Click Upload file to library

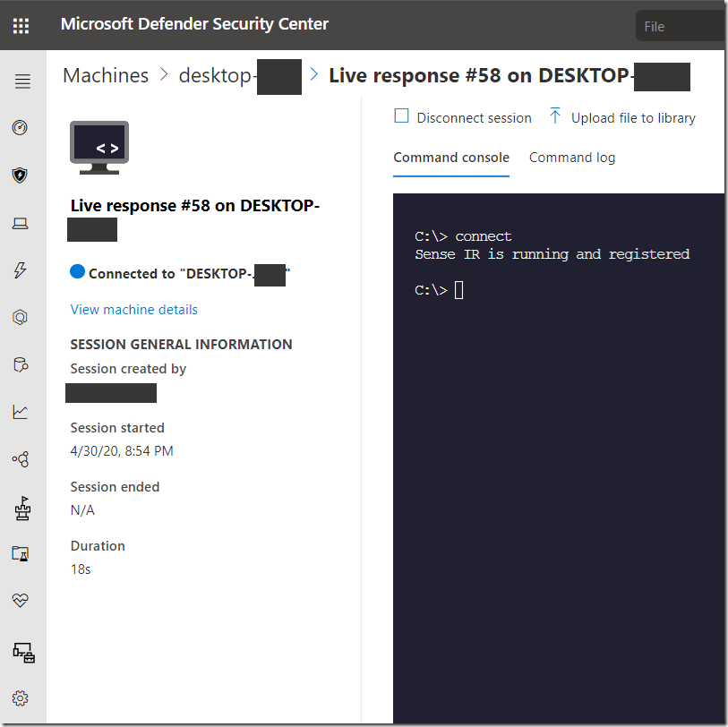pyautogui.click(x=622, y=117)
